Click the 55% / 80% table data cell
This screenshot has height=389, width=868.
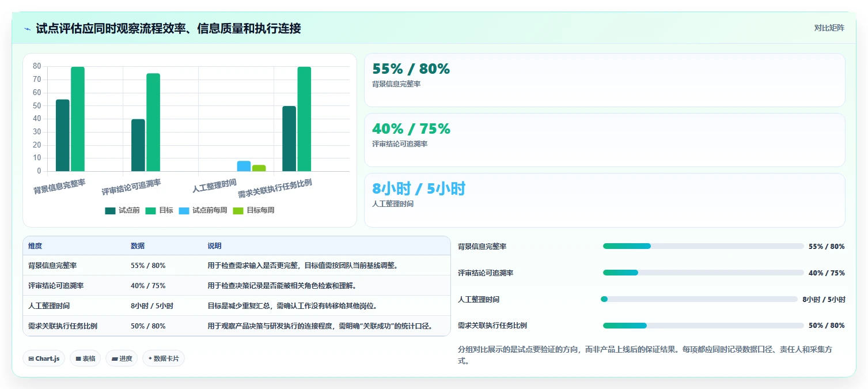(148, 266)
